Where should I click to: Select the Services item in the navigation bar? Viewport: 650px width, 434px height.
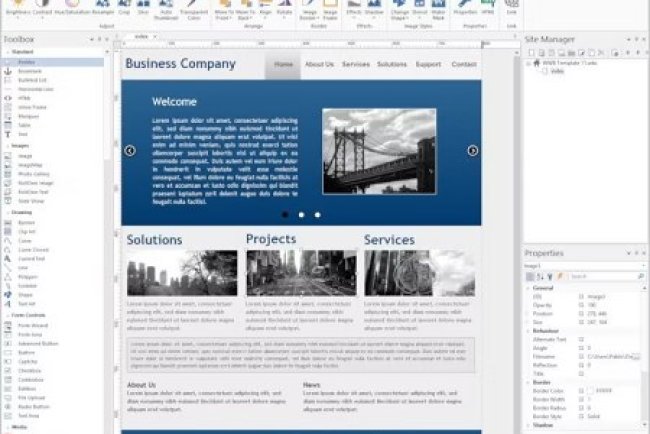[x=356, y=64]
